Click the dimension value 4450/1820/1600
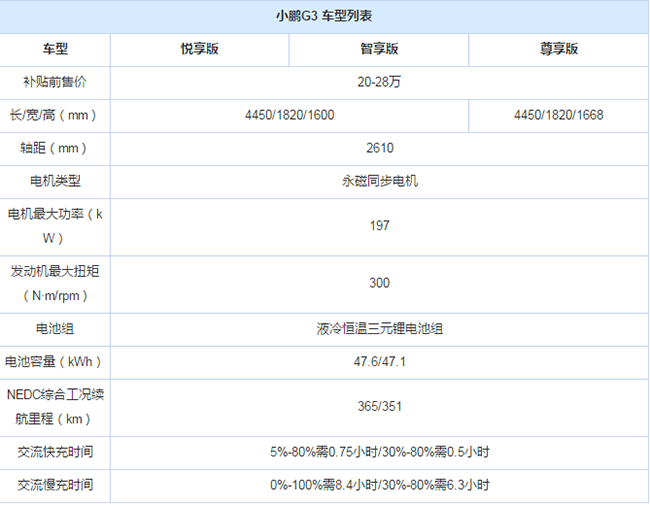This screenshot has height=505, width=650. [x=289, y=115]
